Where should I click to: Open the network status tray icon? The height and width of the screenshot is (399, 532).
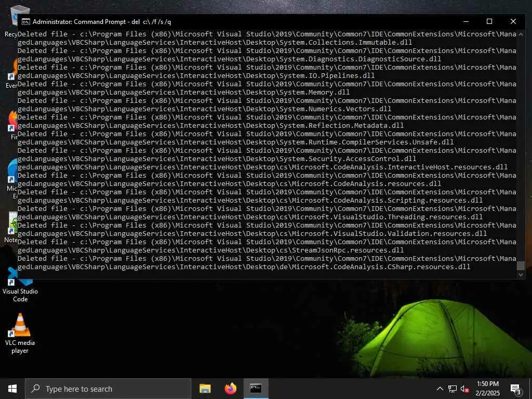[x=453, y=389]
